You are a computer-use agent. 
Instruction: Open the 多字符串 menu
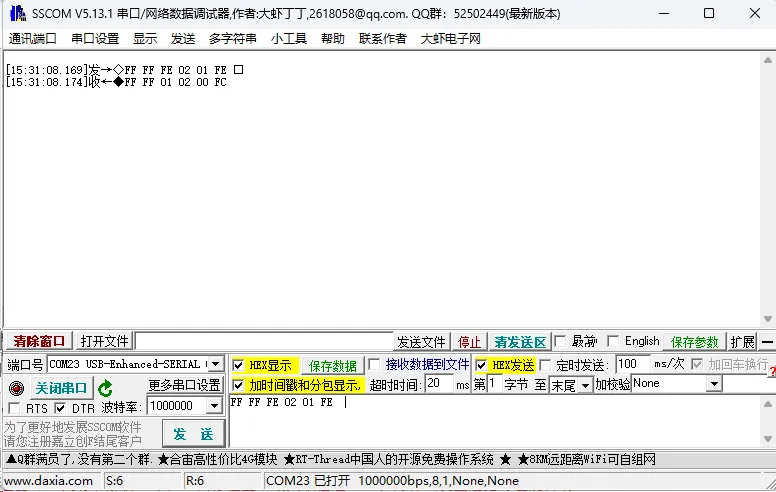tap(233, 39)
